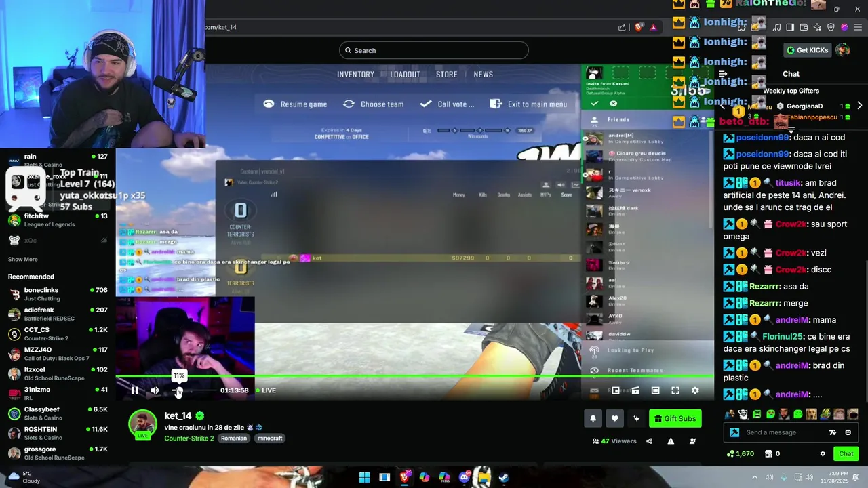868x488 pixels.
Task: Open adiofreak Battlefield REDSEC channel
Action: [58, 314]
